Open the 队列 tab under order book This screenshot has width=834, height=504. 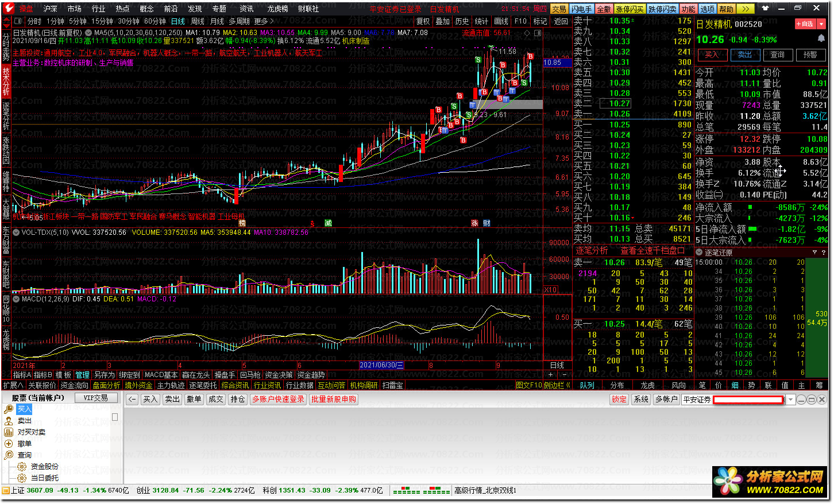(x=587, y=385)
